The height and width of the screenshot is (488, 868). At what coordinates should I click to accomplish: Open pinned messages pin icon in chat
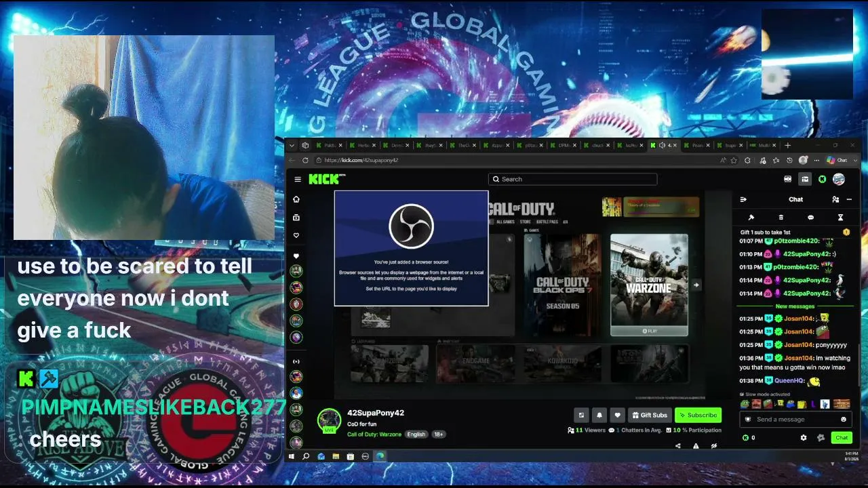(751, 218)
